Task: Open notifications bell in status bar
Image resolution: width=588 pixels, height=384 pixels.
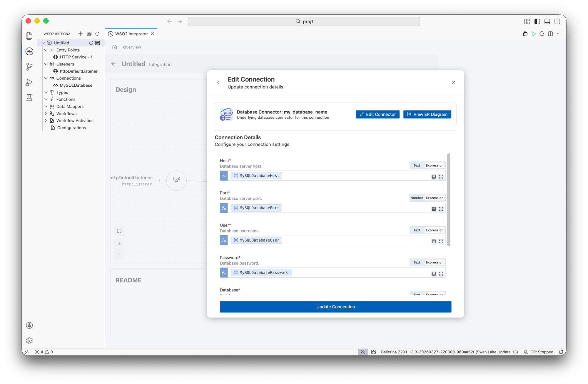Action: [561, 352]
